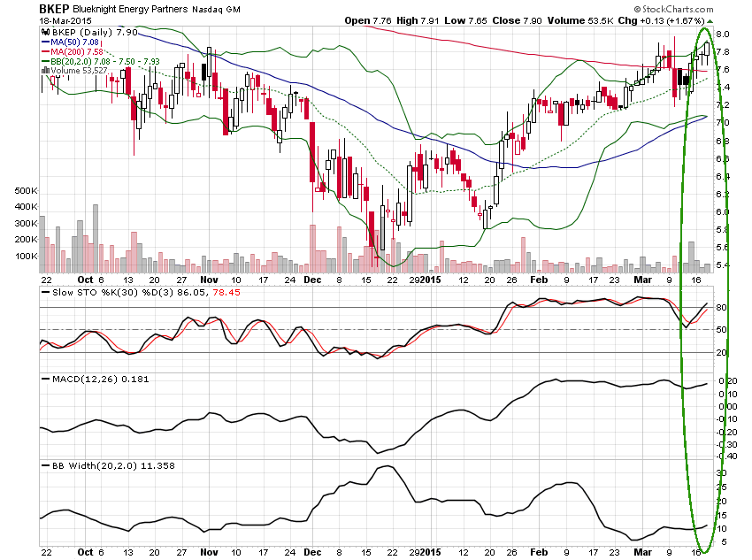
Task: Click the MA(50) 7.08 legend entry
Action: click(74, 42)
